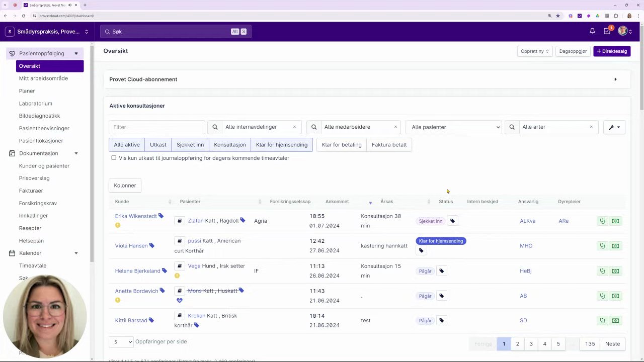Open the payment icon for Viola Hansen
The width and height of the screenshot is (644, 362).
click(615, 246)
